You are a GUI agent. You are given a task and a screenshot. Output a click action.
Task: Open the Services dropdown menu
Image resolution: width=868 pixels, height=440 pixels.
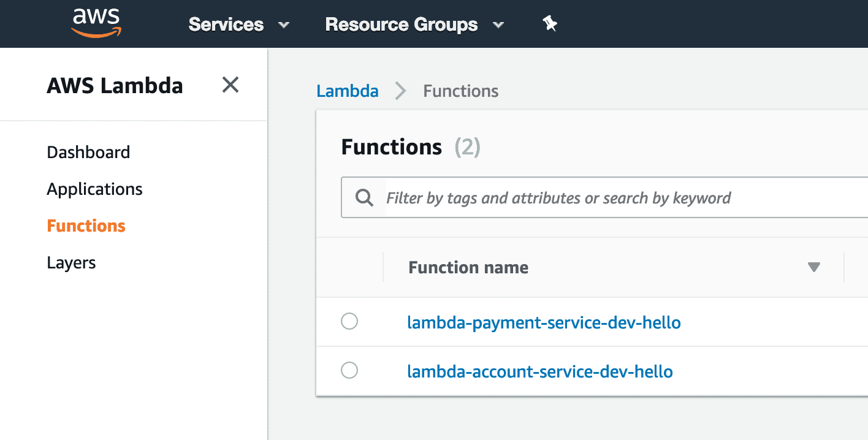pos(238,25)
